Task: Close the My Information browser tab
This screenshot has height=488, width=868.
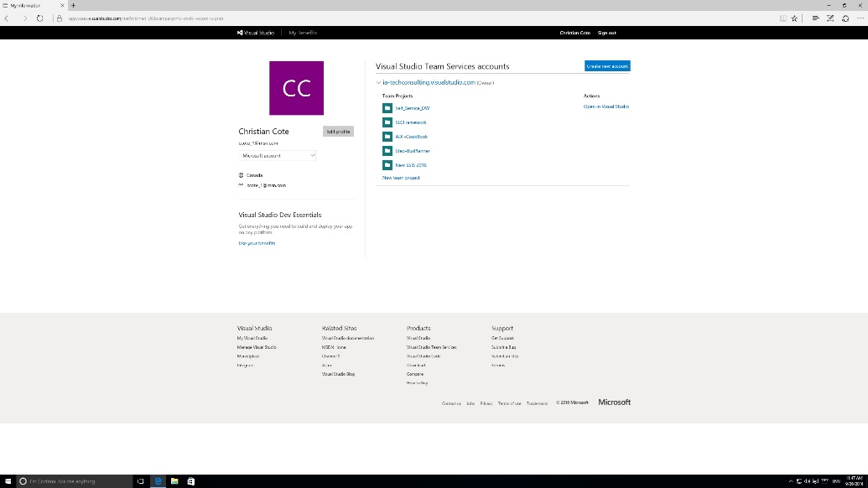Action: (x=62, y=6)
